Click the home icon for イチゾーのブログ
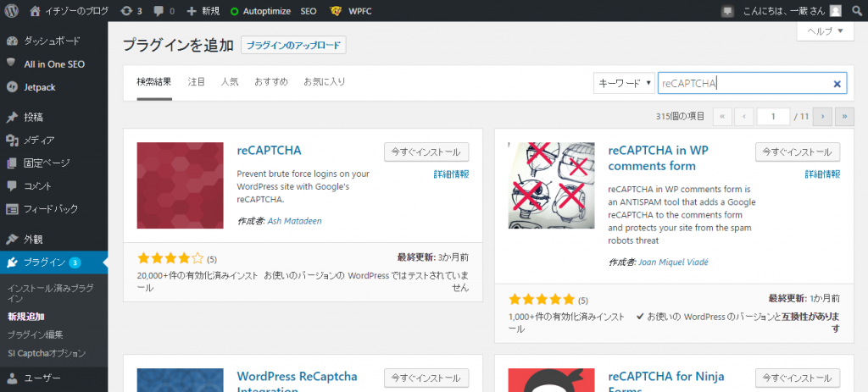 pyautogui.click(x=36, y=10)
